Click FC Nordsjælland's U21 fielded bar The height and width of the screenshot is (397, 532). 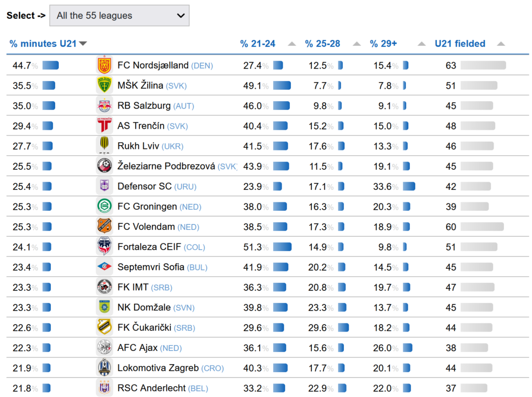(x=483, y=65)
